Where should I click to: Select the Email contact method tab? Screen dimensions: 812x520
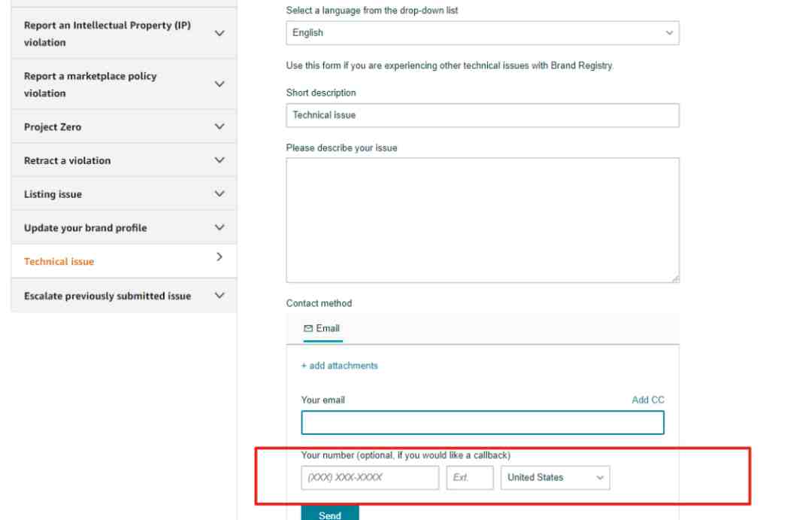[323, 329]
